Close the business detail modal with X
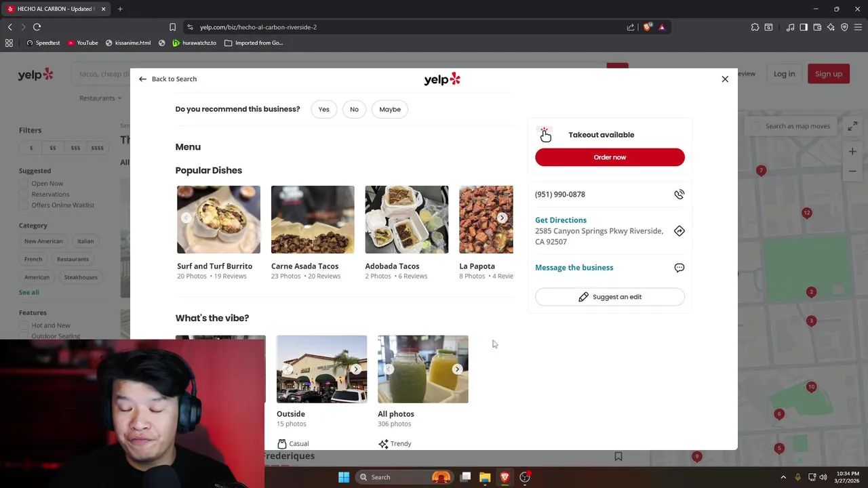The width and height of the screenshot is (868, 488). (x=725, y=79)
